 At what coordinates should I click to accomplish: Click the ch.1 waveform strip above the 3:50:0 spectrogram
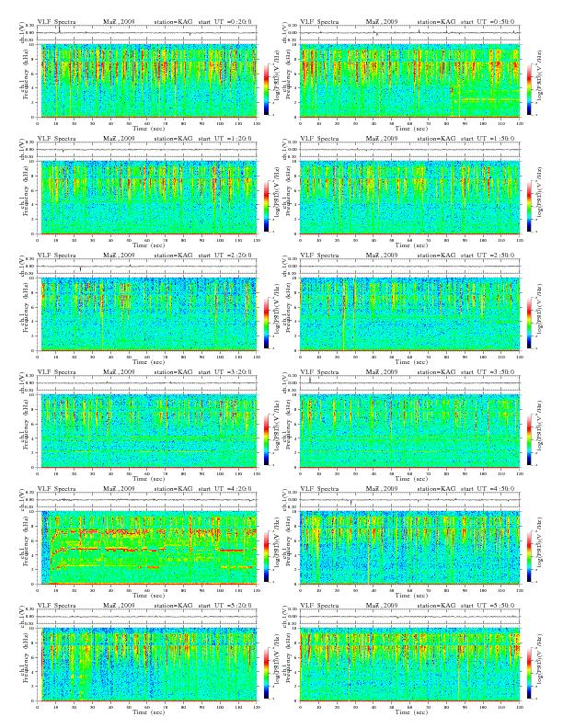point(409,383)
